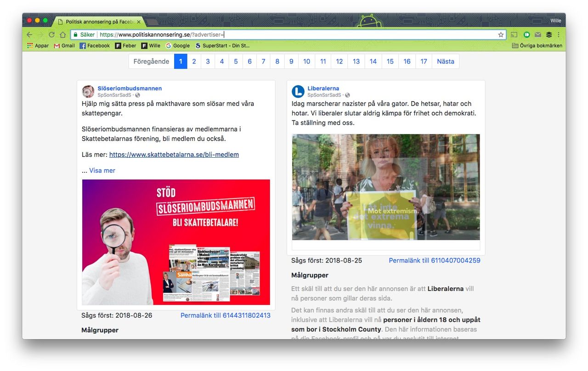Open Chrome three-dot menu
This screenshot has height=371, width=588.
[559, 34]
